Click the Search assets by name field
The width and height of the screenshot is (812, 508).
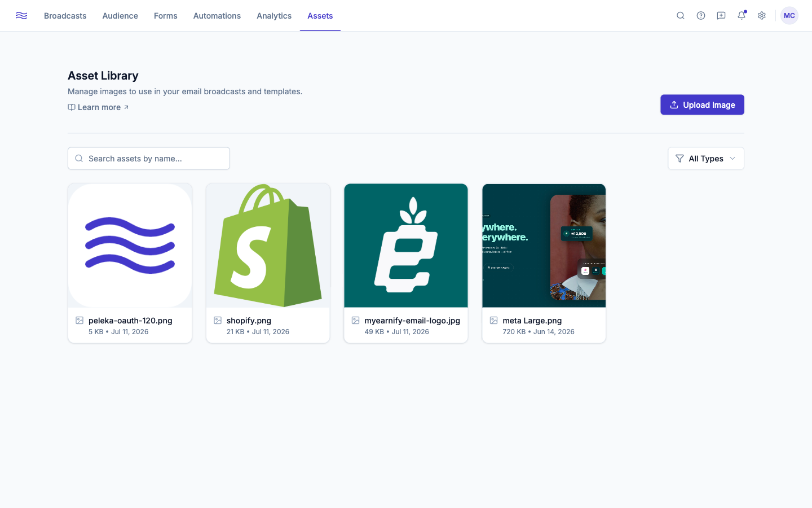click(149, 159)
